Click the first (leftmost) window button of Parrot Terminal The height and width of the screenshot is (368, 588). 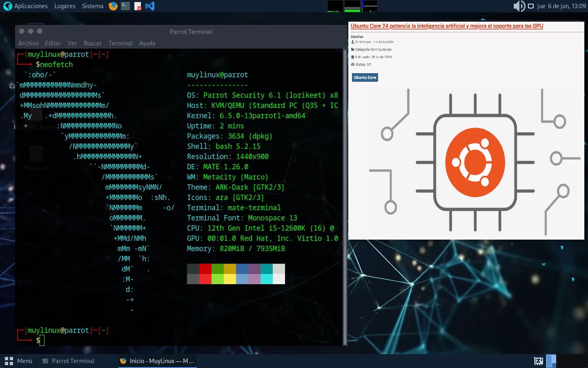coord(22,31)
